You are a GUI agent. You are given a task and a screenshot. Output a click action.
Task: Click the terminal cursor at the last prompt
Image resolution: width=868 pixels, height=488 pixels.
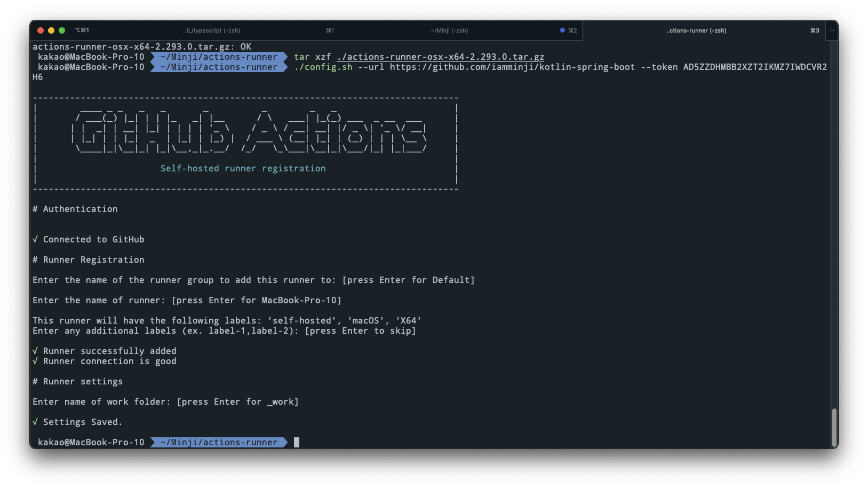[297, 443]
